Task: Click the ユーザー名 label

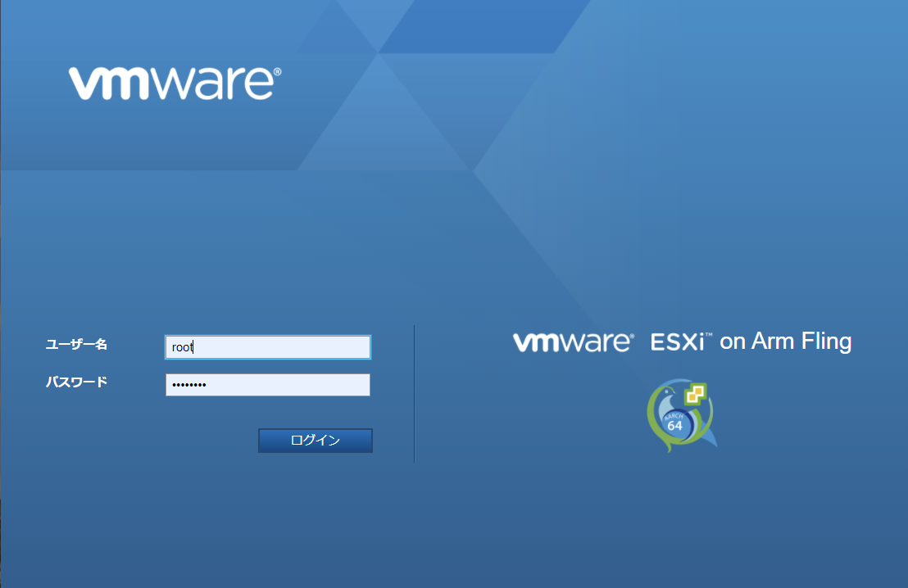Action: click(76, 344)
